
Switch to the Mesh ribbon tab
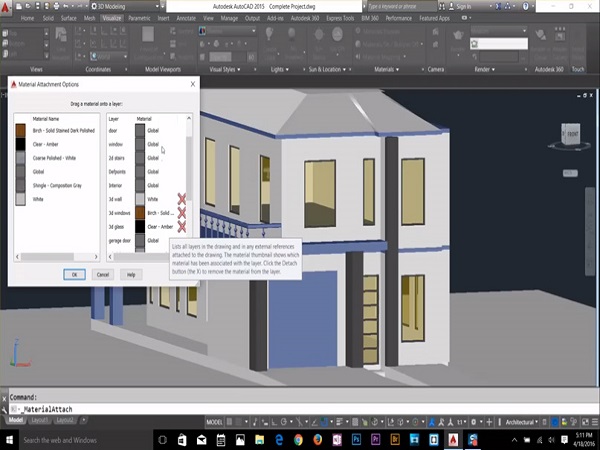coord(90,18)
